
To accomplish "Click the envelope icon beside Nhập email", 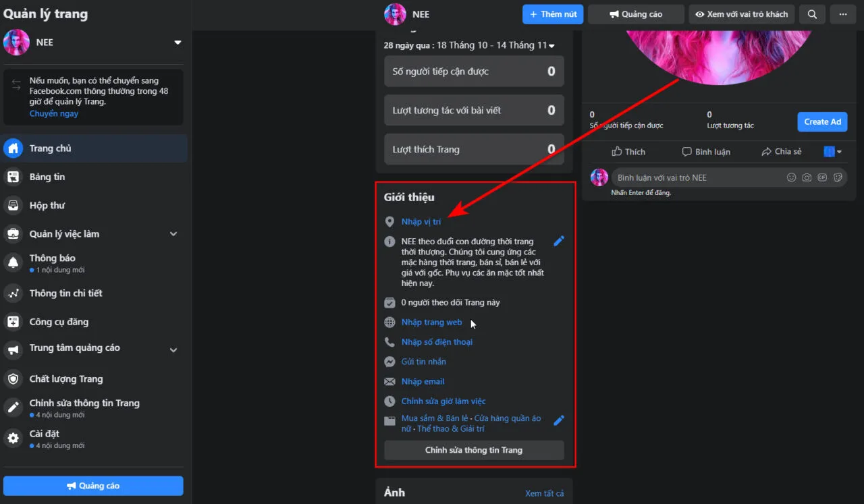I will 389,381.
